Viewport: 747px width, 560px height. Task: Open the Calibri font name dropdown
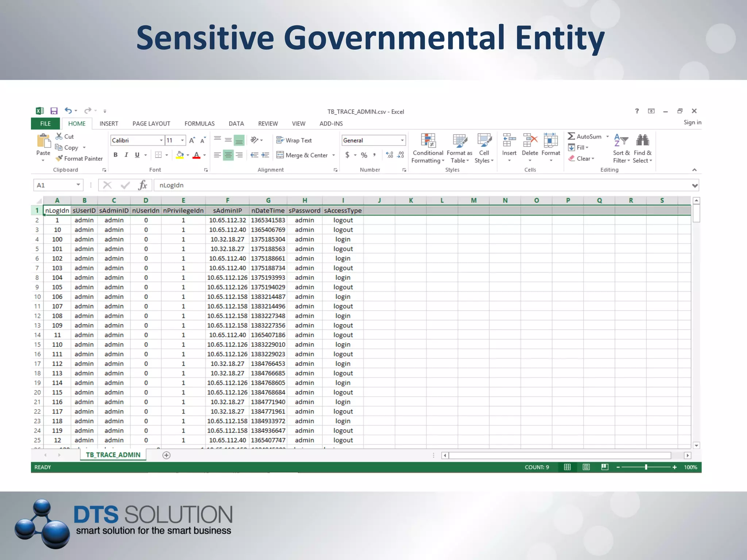tap(161, 140)
